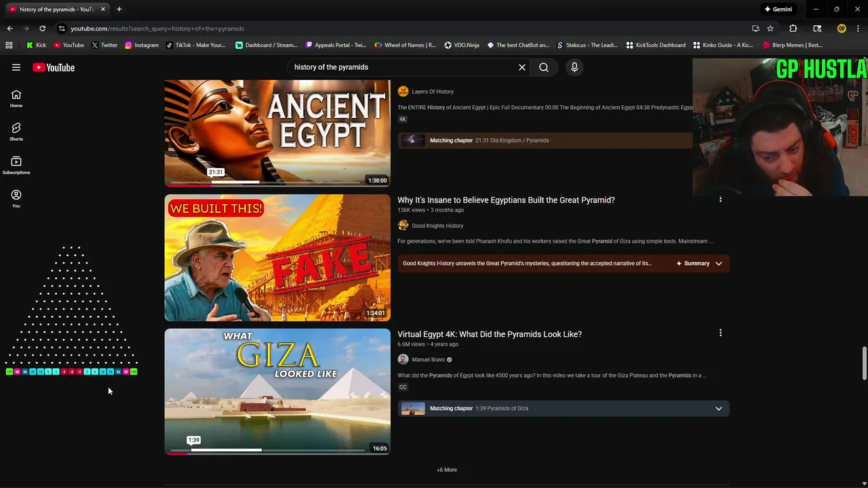Open the Blerp Memes bookmark

tap(793, 45)
